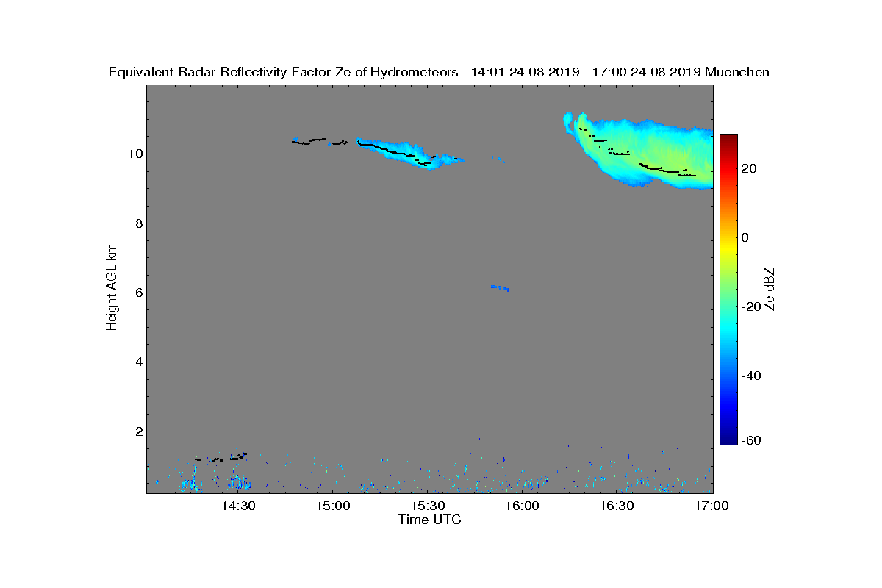Click the colorbar value -20
The height and width of the screenshot is (588, 882).
click(x=750, y=306)
